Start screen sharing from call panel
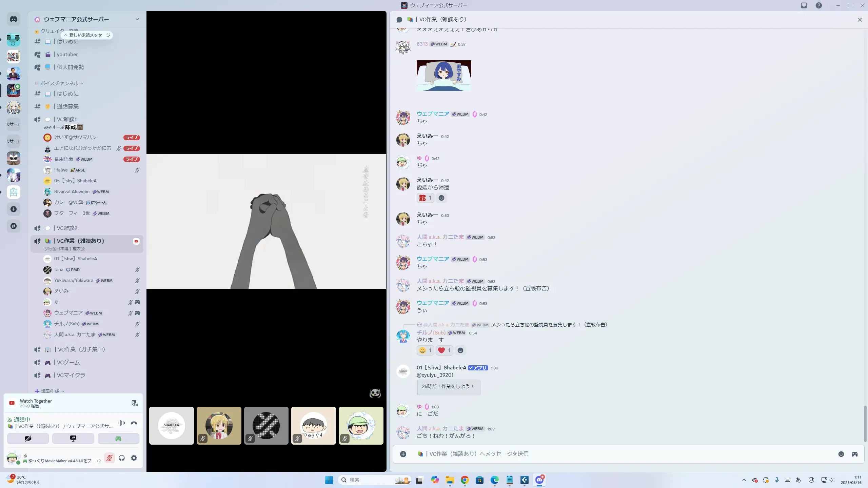The height and width of the screenshot is (488, 868). tap(73, 439)
